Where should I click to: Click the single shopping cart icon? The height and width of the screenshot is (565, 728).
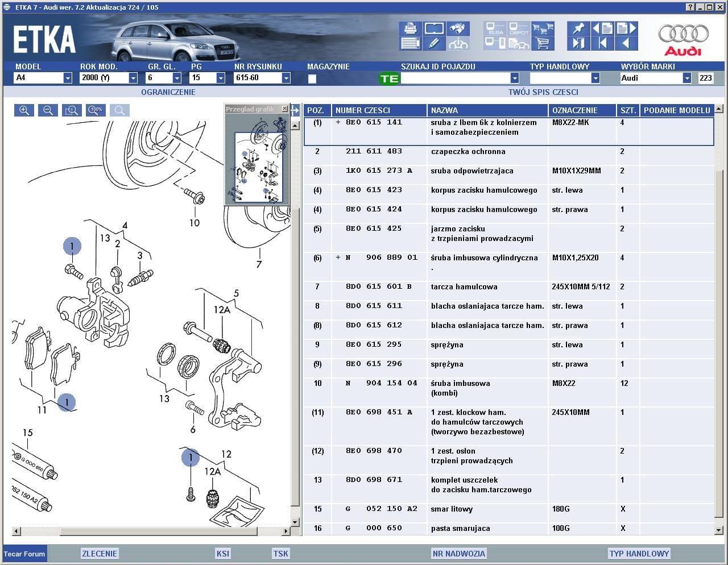coord(542,43)
